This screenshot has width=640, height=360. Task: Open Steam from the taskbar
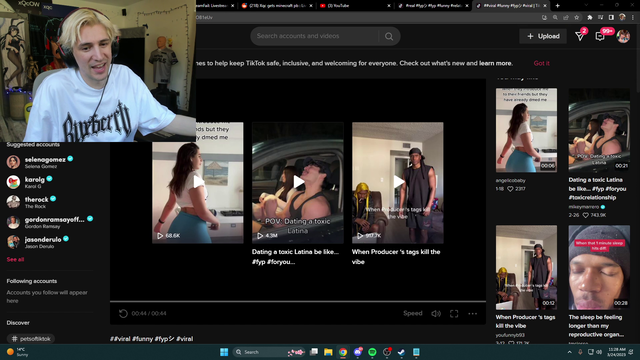[x=402, y=352]
